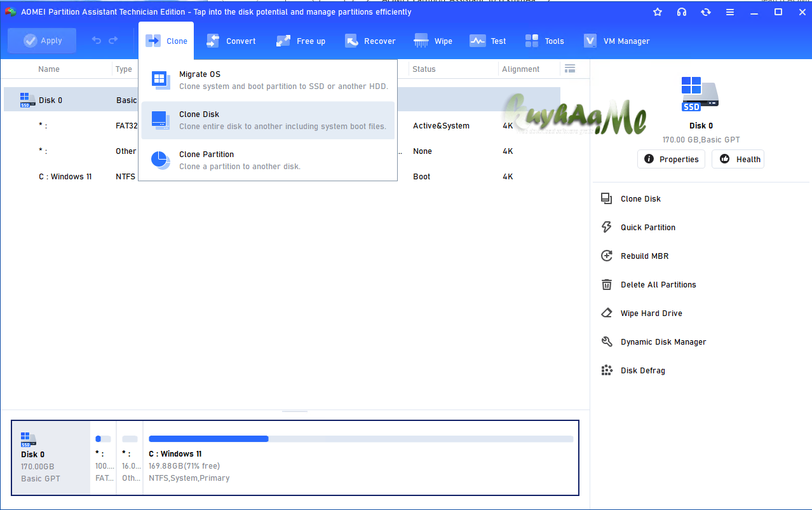This screenshot has height=510, width=812.
Task: Click the wrench icon for Dynamic Disk Manager
Action: [x=607, y=341]
